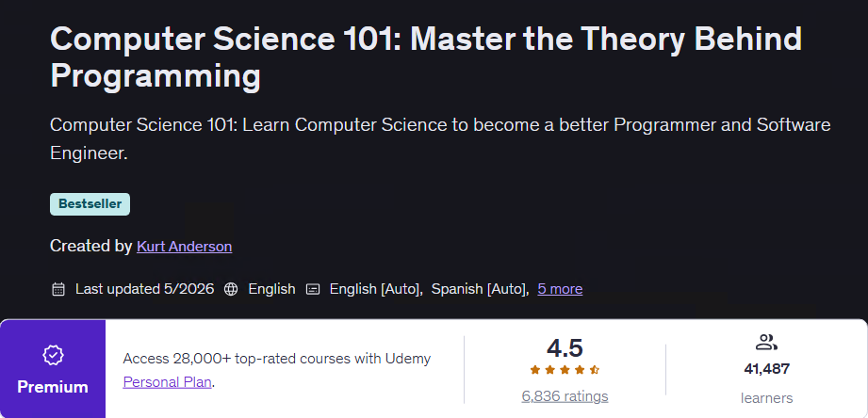Viewport: 868px width, 418px height.
Task: Click the calendar icon beside Last updated
Action: (x=58, y=289)
